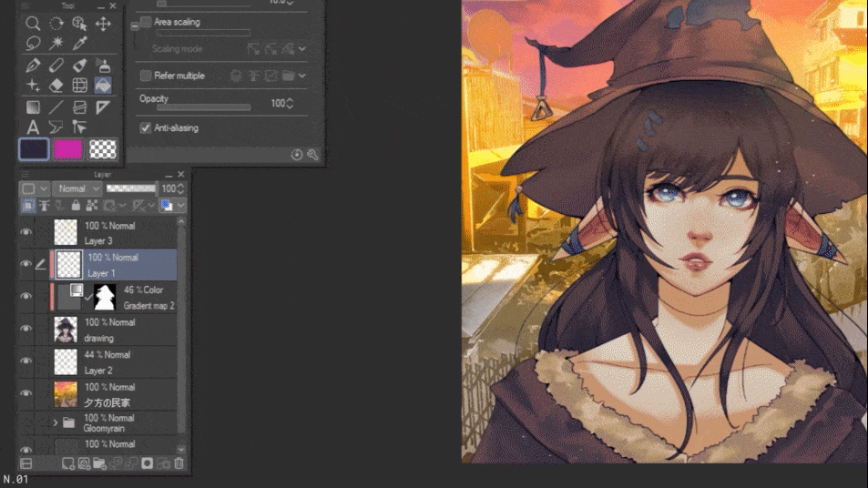Viewport: 868px width, 488px height.
Task: Select the Gradient tool
Action: pos(33,107)
